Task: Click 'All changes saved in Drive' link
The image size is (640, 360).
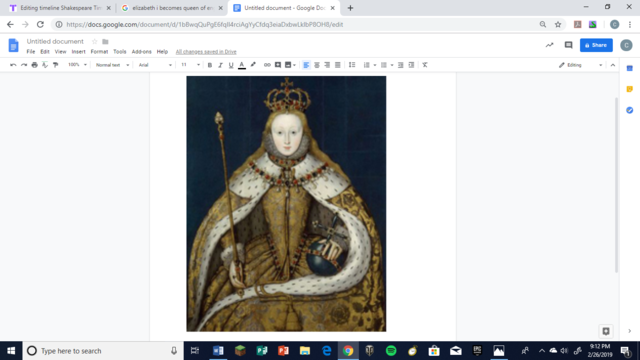Action: tap(206, 52)
